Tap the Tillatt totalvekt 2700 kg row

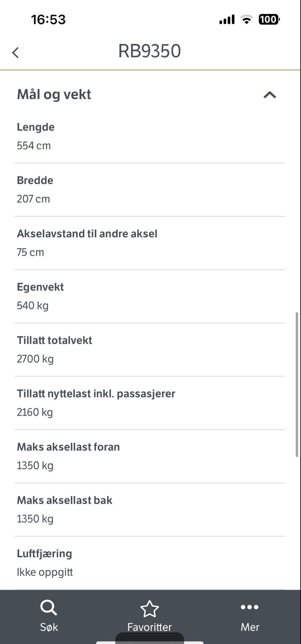pos(149,349)
